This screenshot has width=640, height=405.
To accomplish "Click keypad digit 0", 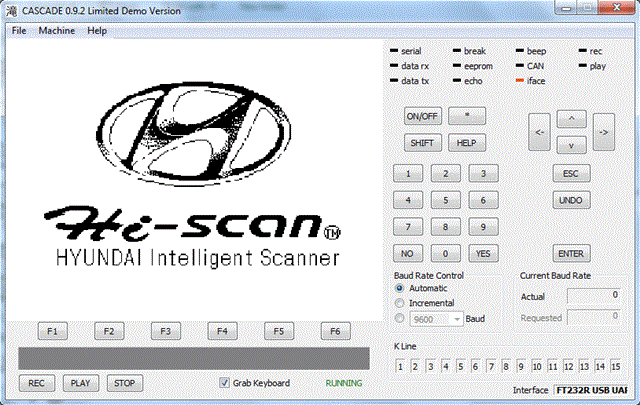I will coord(446,254).
